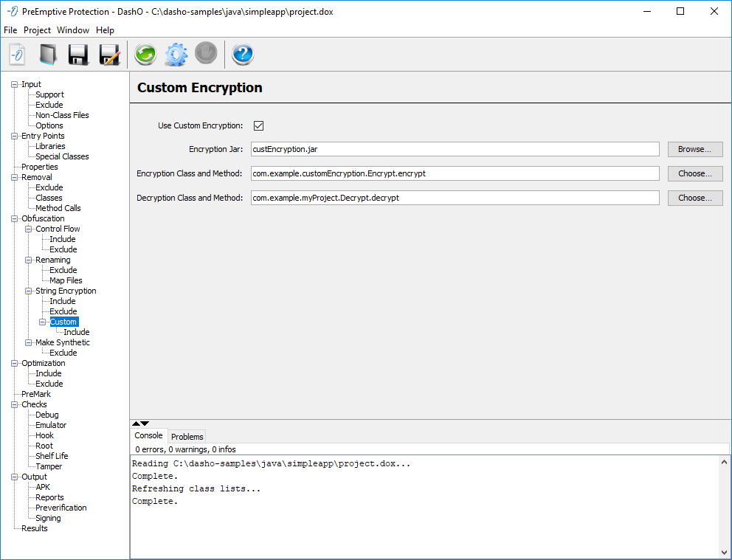Run the project build with the gear icon

point(176,55)
